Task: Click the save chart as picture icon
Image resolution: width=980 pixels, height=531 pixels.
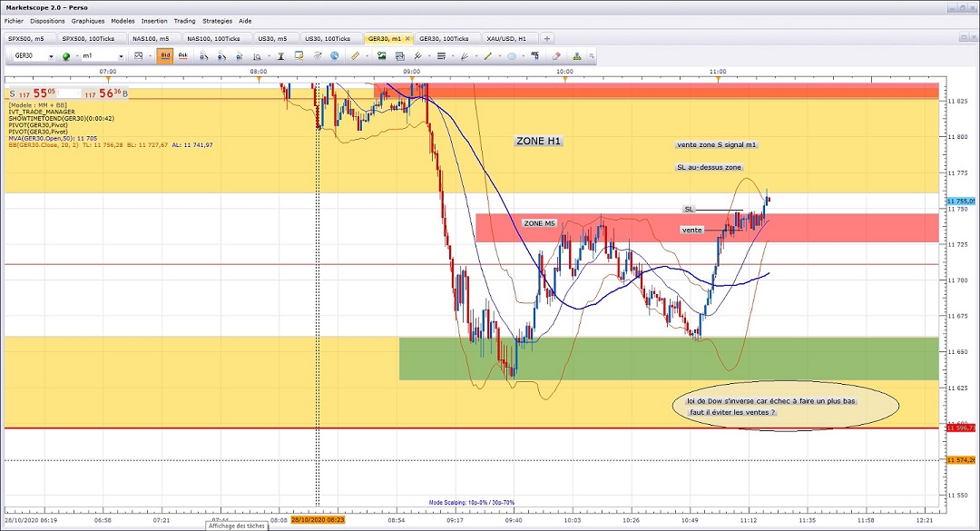Action: (381, 55)
